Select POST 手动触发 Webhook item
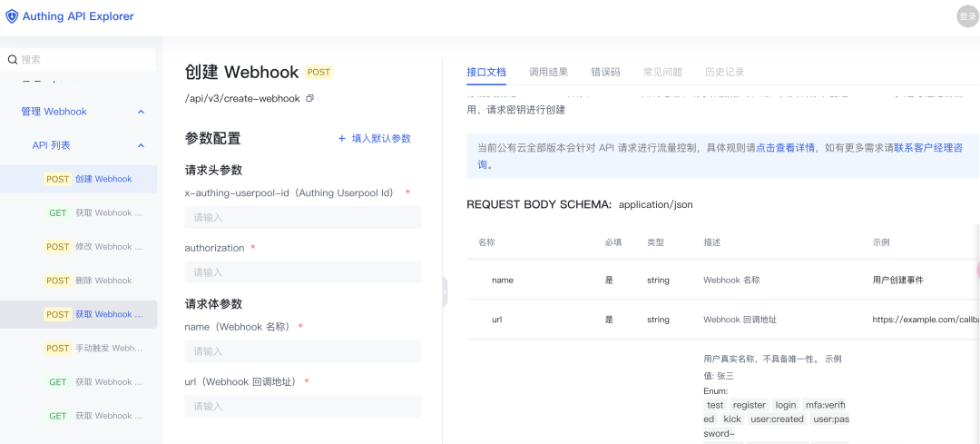This screenshot has width=980, height=444. click(78, 348)
